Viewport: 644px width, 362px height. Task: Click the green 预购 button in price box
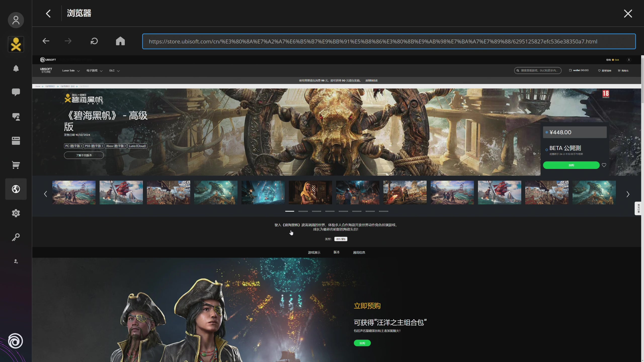(571, 165)
